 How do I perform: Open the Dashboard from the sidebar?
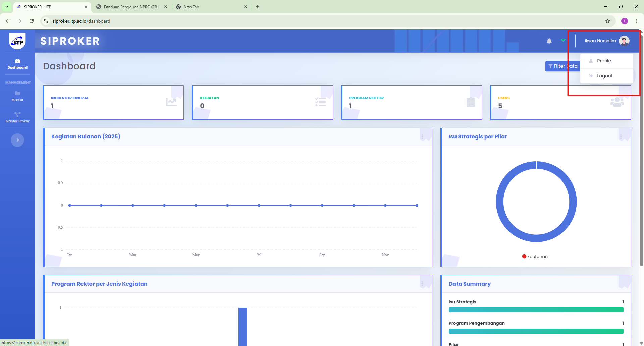point(17,64)
